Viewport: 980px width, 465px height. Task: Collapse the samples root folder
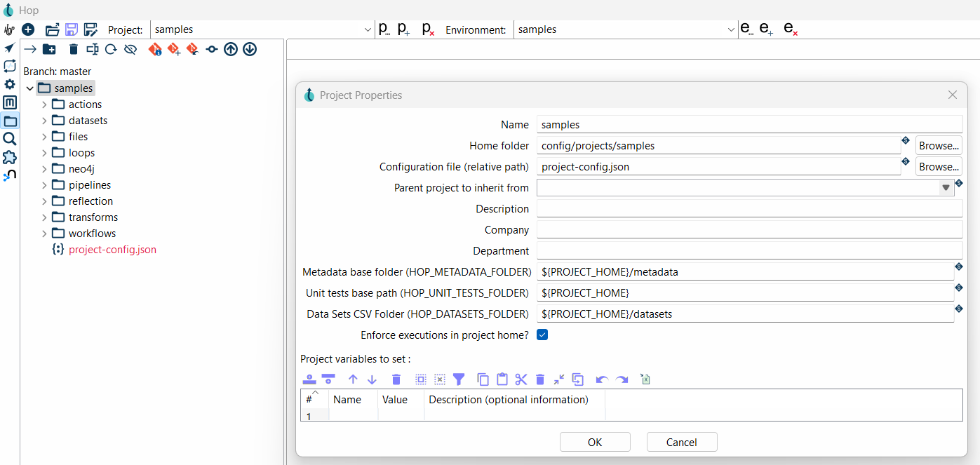(29, 88)
